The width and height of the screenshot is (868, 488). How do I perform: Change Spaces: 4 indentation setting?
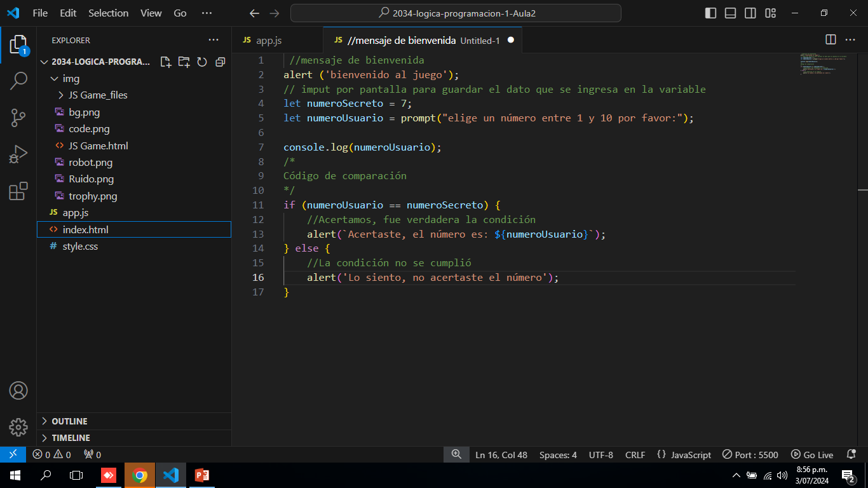pyautogui.click(x=558, y=455)
